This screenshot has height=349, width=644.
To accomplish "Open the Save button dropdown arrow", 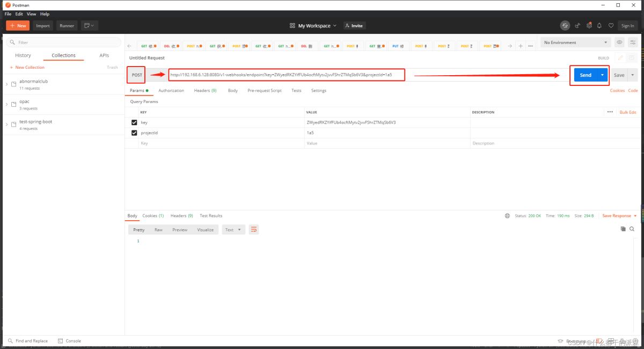I will (632, 75).
